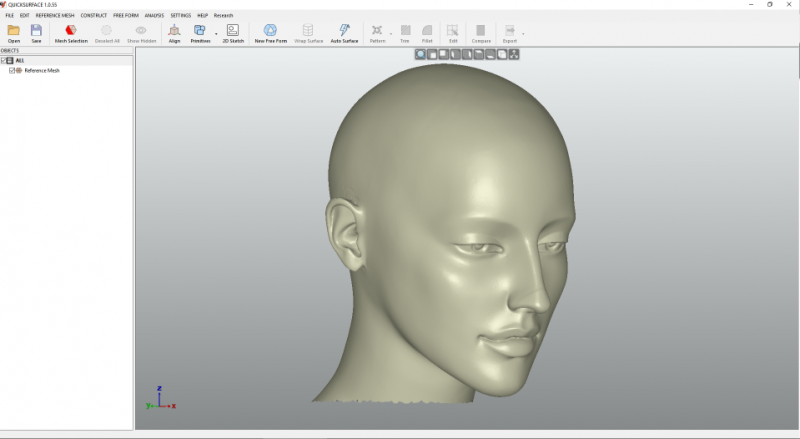Select the Reference Mesh tree item
Screen dimensions: 800x439
click(42, 70)
